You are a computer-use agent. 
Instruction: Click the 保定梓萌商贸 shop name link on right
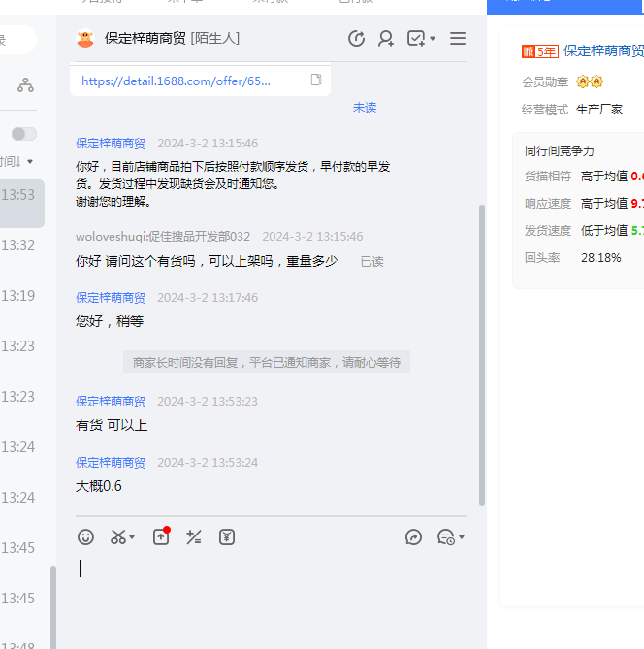tap(603, 50)
